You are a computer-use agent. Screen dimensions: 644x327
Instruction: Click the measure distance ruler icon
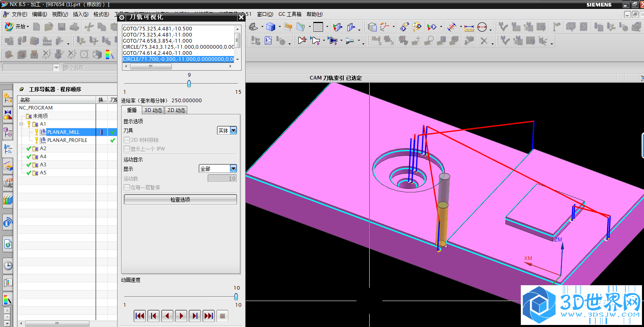tap(469, 28)
